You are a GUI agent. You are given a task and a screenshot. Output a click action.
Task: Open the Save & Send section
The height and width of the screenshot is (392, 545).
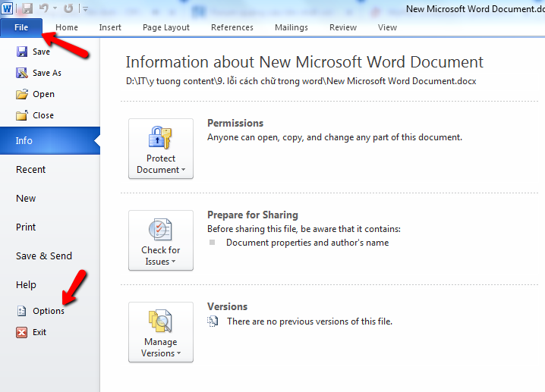(x=44, y=256)
